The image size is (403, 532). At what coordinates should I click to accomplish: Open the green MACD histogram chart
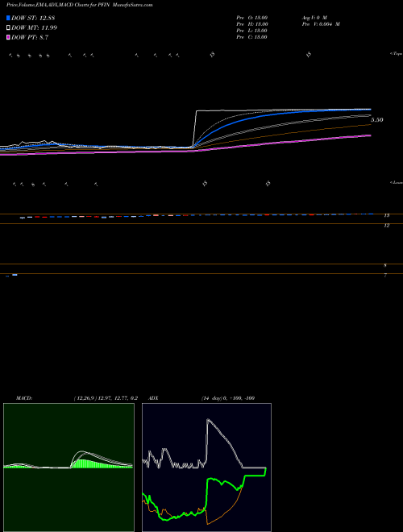[69, 468]
